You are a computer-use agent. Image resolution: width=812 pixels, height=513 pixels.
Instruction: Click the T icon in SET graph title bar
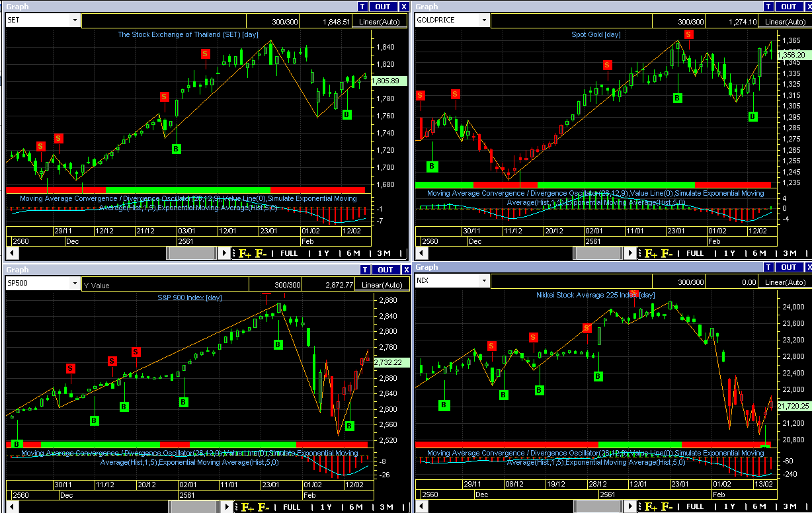[x=362, y=7]
